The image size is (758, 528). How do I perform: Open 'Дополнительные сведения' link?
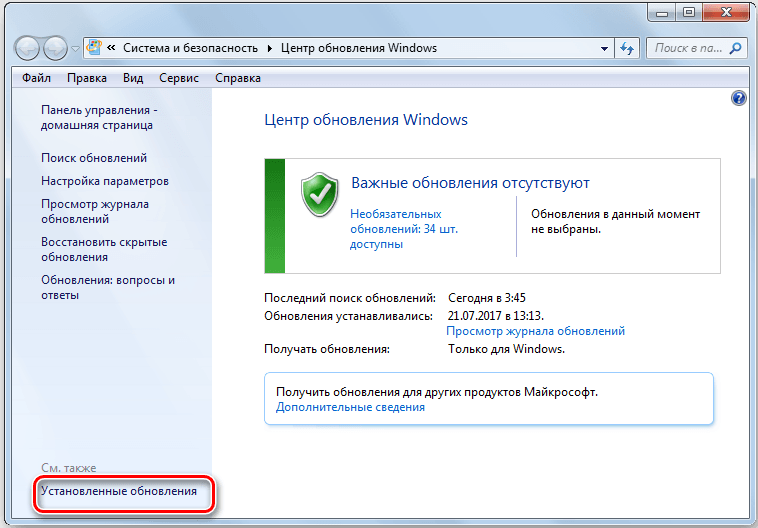coord(350,407)
